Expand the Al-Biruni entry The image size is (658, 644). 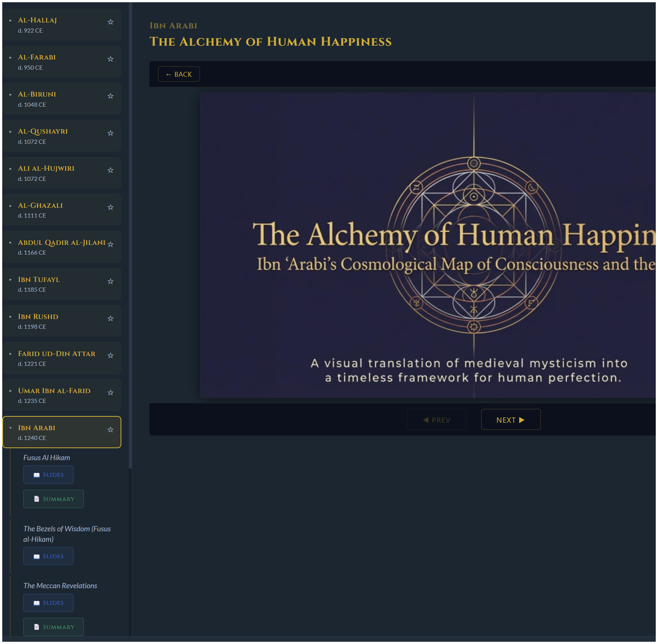[10, 95]
